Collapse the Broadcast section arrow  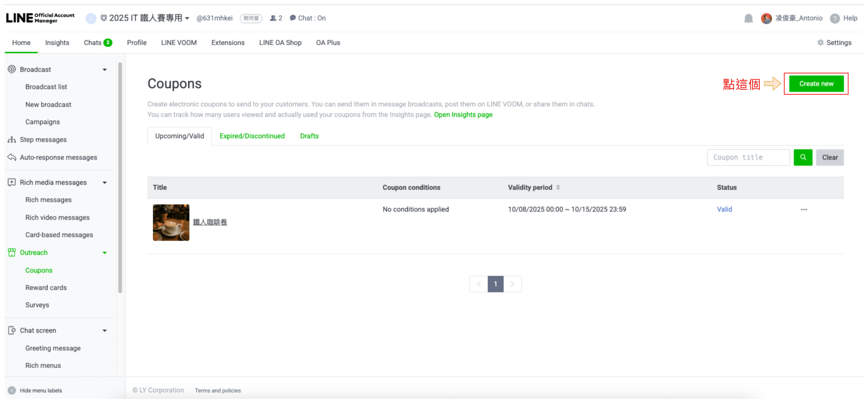coord(105,69)
